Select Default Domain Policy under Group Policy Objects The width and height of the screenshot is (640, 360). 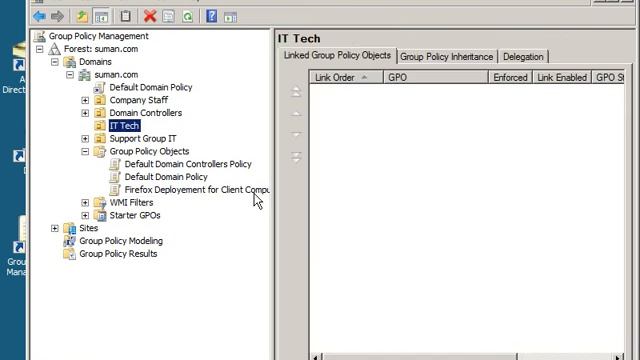[x=166, y=177]
